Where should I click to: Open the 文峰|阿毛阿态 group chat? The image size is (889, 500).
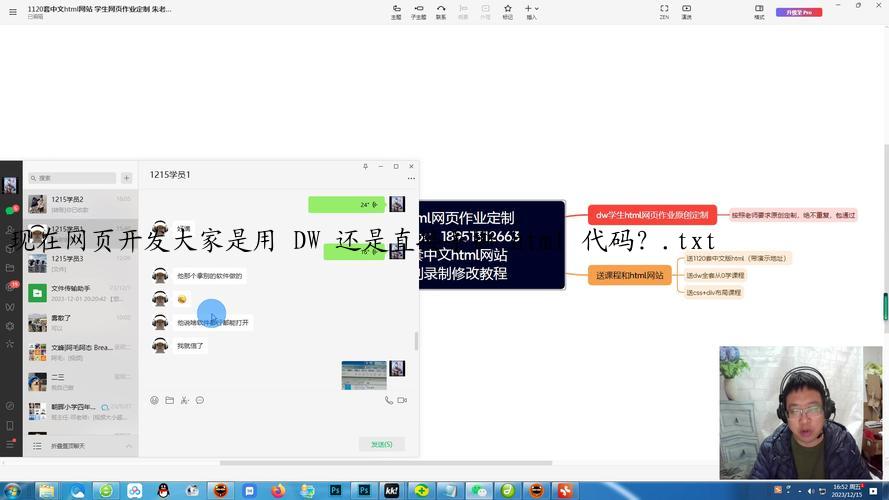tap(81, 352)
